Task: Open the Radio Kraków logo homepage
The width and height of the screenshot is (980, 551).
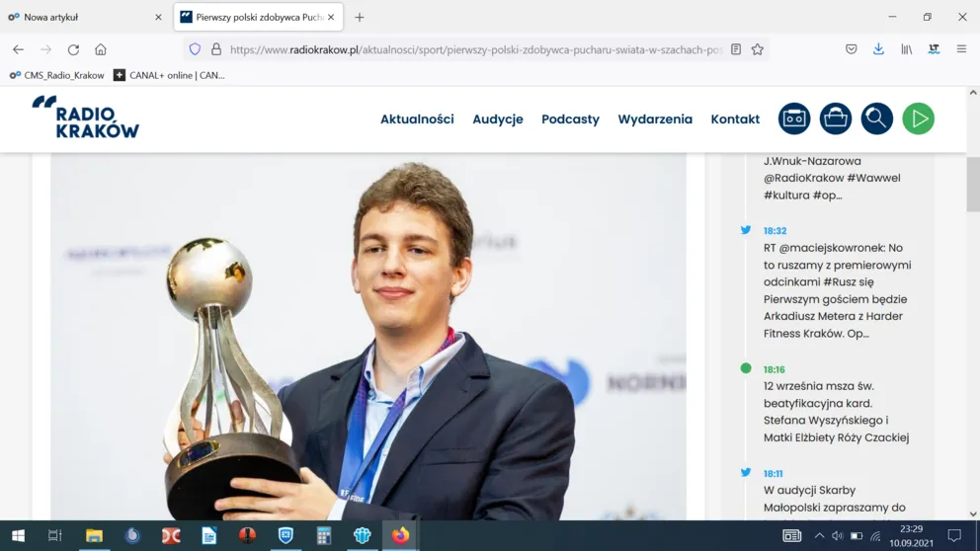Action: coord(86,117)
